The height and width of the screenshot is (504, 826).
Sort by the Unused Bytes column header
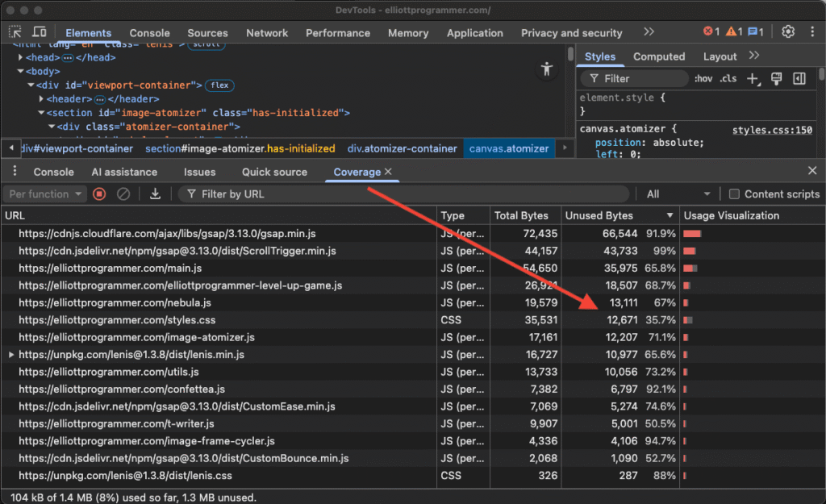[x=599, y=215]
